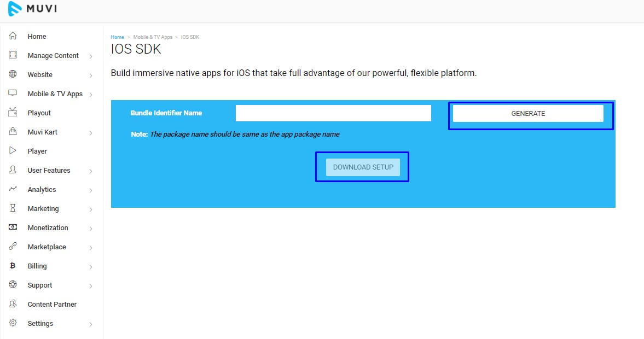The height and width of the screenshot is (339, 644).
Task: Expand the Monetization chevron
Action: coord(91,229)
